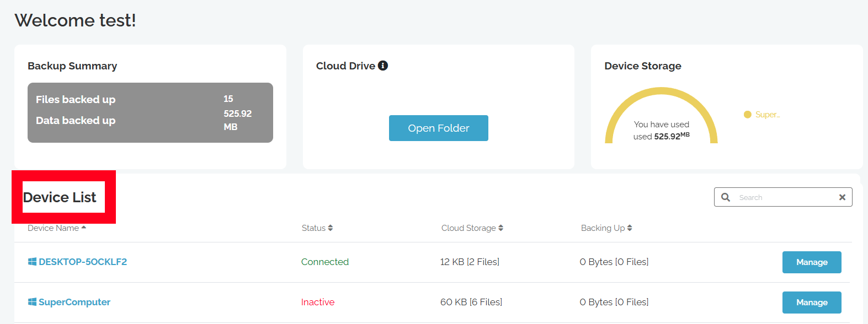Click the Cloud Drive heading text
This screenshot has height=324, width=868.
[x=345, y=66]
